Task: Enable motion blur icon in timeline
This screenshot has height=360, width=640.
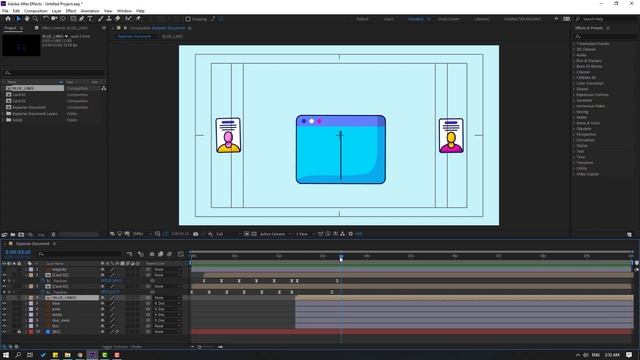Action: point(169,254)
